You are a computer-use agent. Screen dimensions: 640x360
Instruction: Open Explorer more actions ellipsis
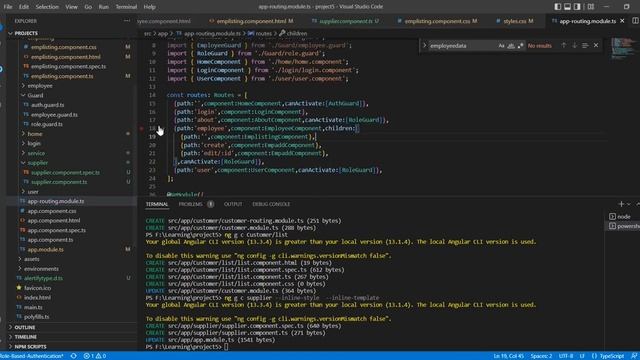(127, 21)
